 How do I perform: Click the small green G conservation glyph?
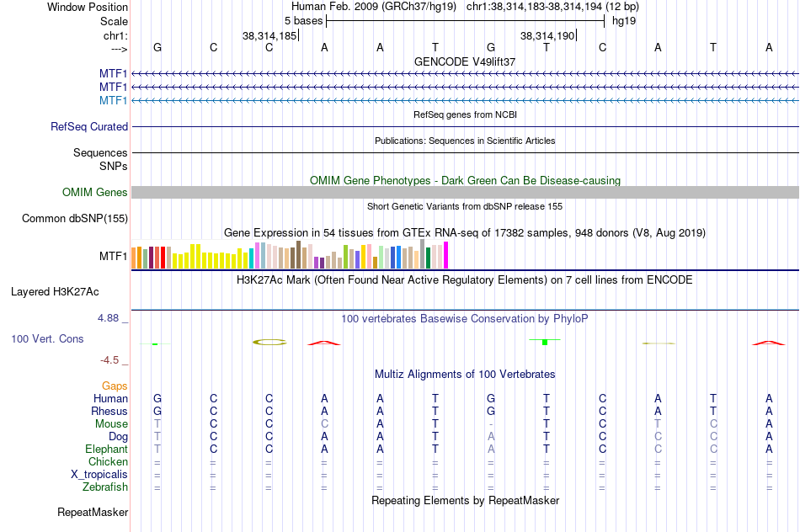coord(155,344)
